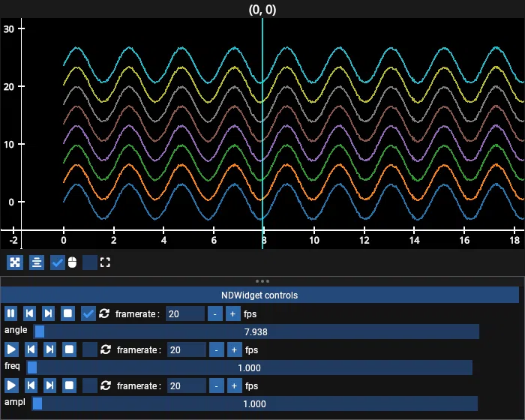Click the ampl framerate input field
525x420 pixels.
click(187, 385)
